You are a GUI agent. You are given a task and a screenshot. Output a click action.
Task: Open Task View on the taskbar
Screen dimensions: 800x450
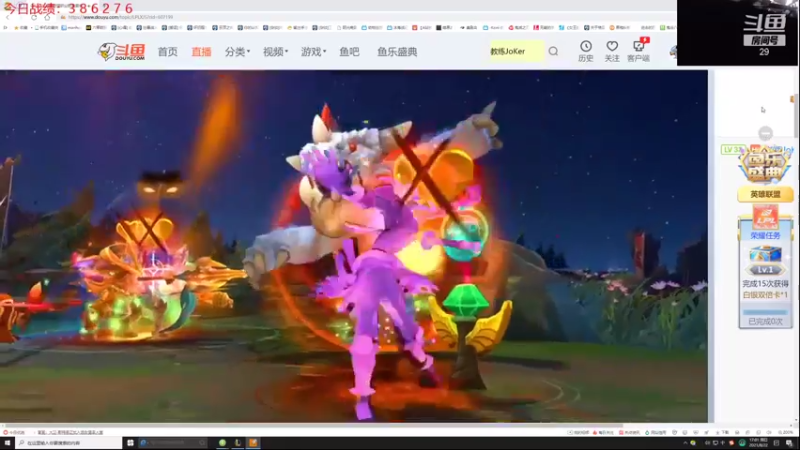coord(130,443)
